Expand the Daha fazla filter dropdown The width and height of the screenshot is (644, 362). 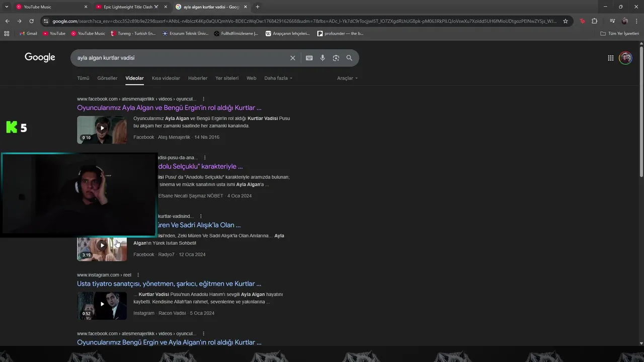pyautogui.click(x=278, y=78)
